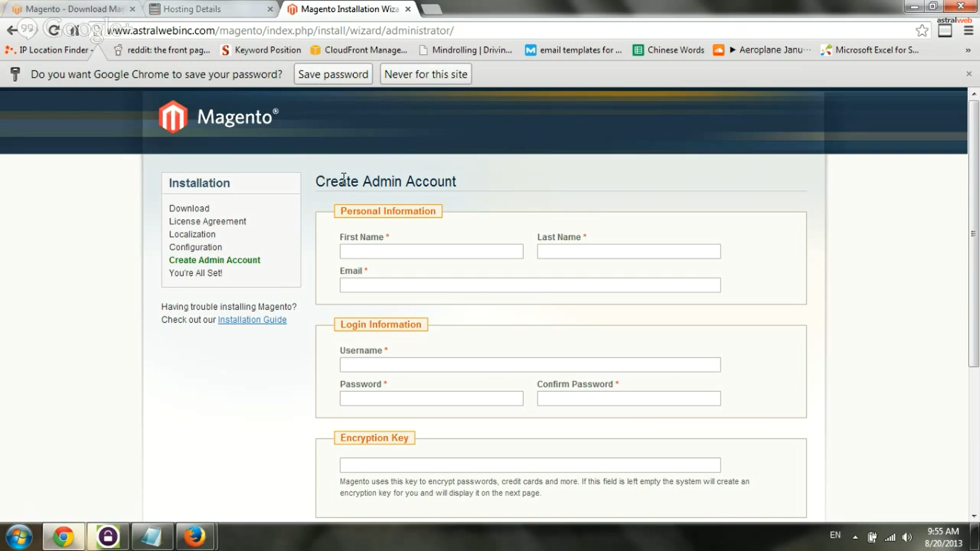Click the Create Admin Account heading

point(386,182)
